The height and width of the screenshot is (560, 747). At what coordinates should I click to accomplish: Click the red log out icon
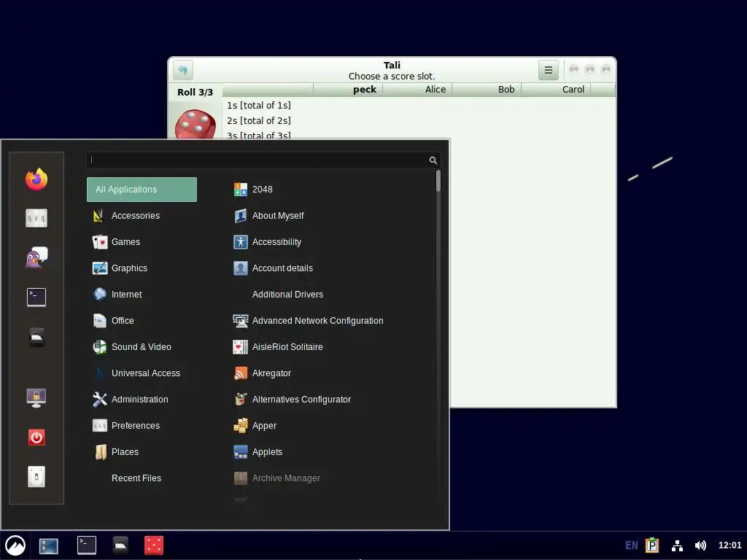(36, 437)
